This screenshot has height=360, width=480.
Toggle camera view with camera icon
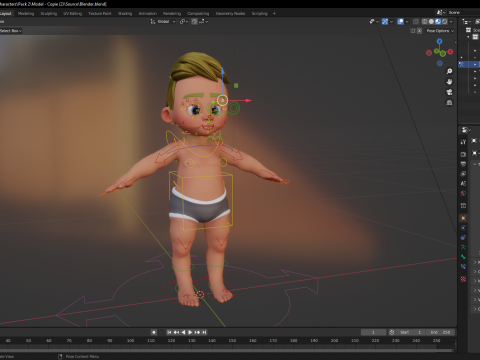(x=449, y=92)
